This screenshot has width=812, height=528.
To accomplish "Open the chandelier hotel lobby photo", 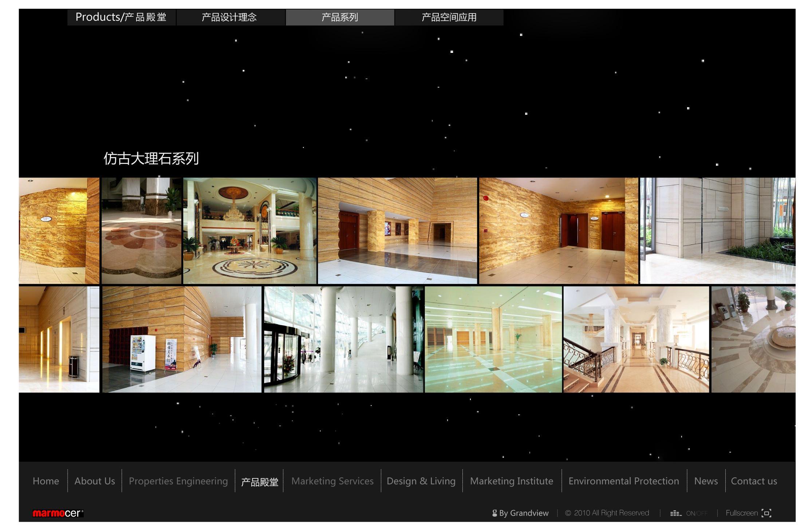I will pyautogui.click(x=250, y=231).
